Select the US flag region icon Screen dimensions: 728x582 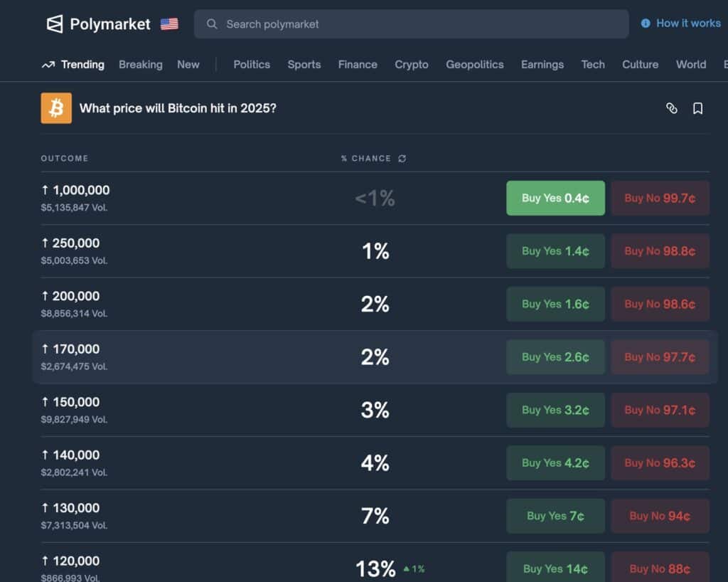[169, 24]
